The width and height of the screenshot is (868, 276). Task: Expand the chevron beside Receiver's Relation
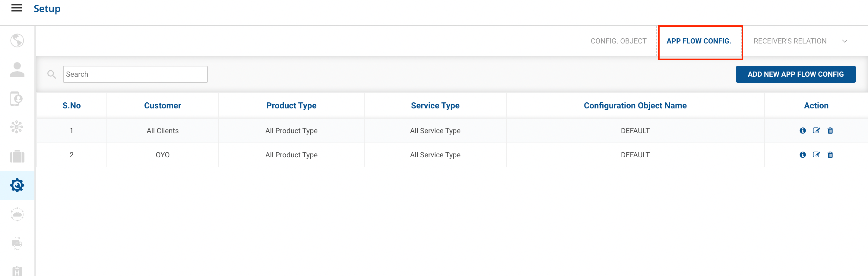844,41
